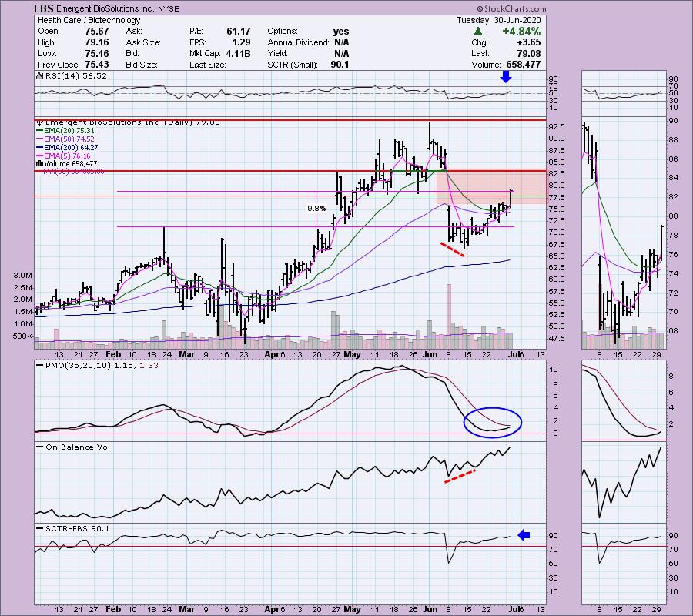Click the P/E value 61.17
Image resolution: width=693 pixels, height=616 pixels.
(x=239, y=32)
